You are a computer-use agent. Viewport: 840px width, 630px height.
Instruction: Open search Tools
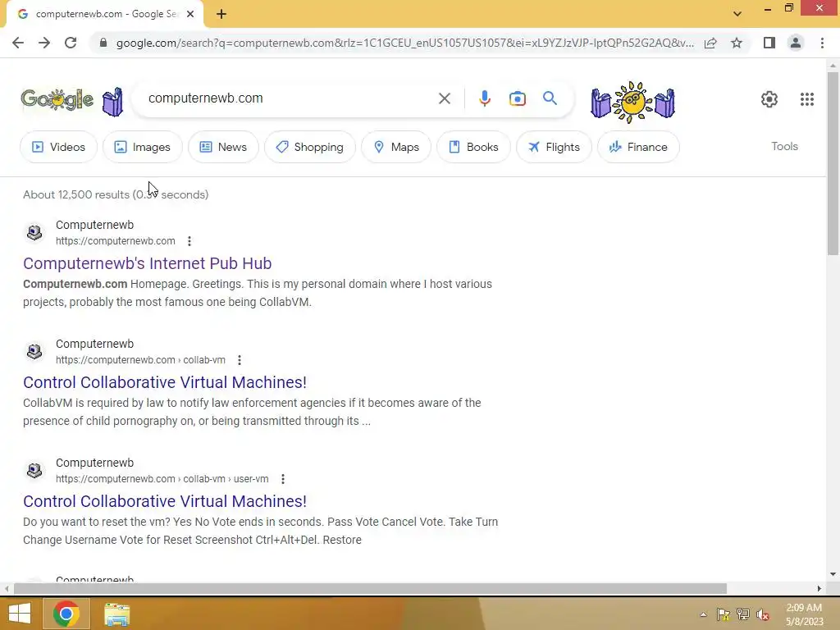tap(784, 146)
